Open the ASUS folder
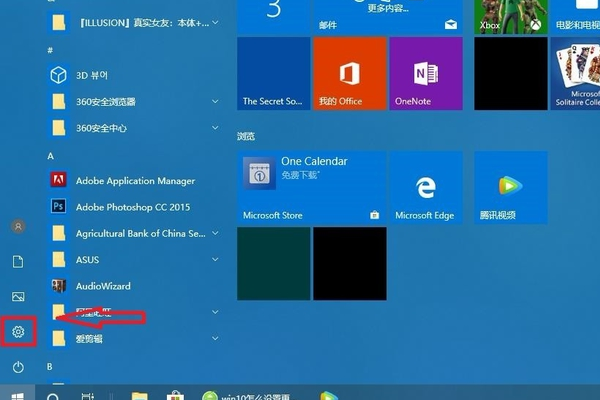The image size is (600, 400). (x=134, y=260)
